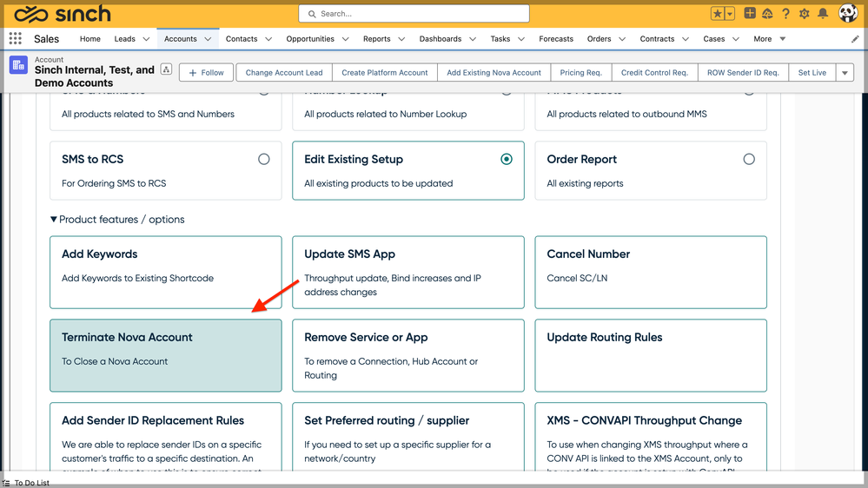This screenshot has height=488, width=868.
Task: Switch to the Accounts tab
Action: point(181,39)
